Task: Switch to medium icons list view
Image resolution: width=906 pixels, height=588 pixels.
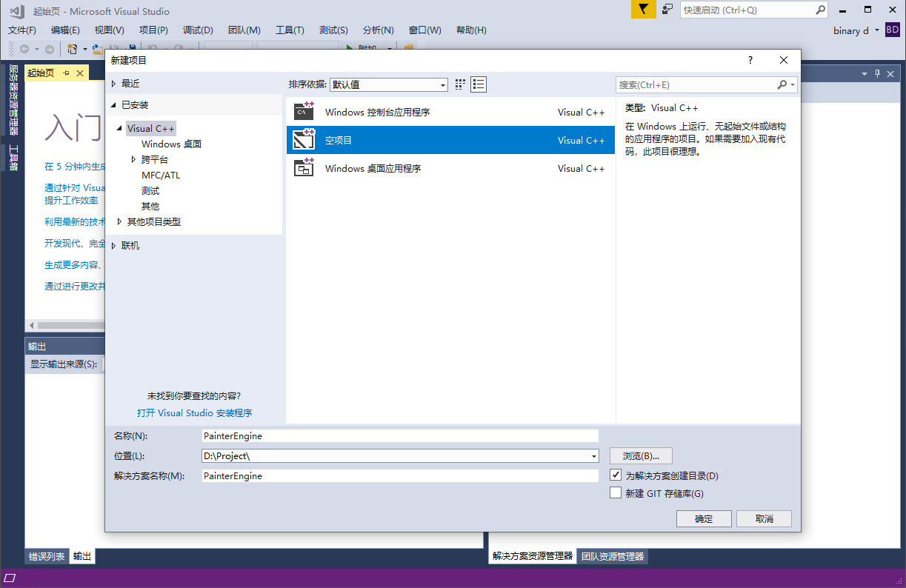Action: 479,84
